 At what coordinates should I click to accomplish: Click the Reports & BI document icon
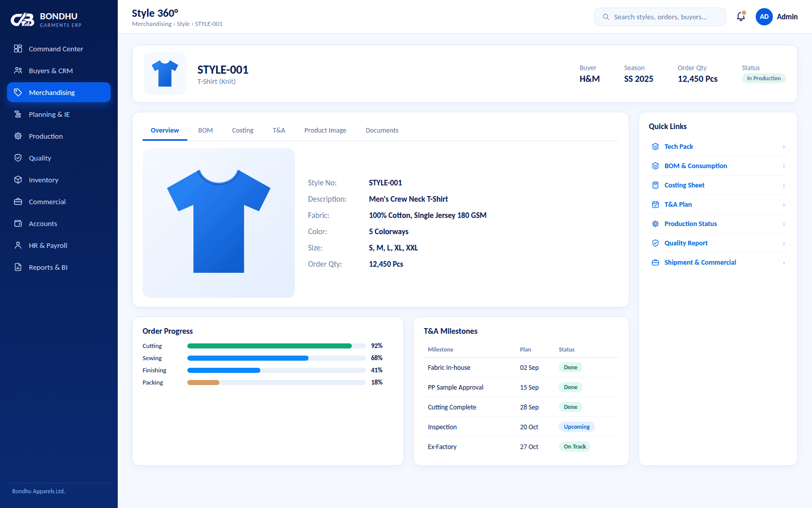(x=18, y=267)
